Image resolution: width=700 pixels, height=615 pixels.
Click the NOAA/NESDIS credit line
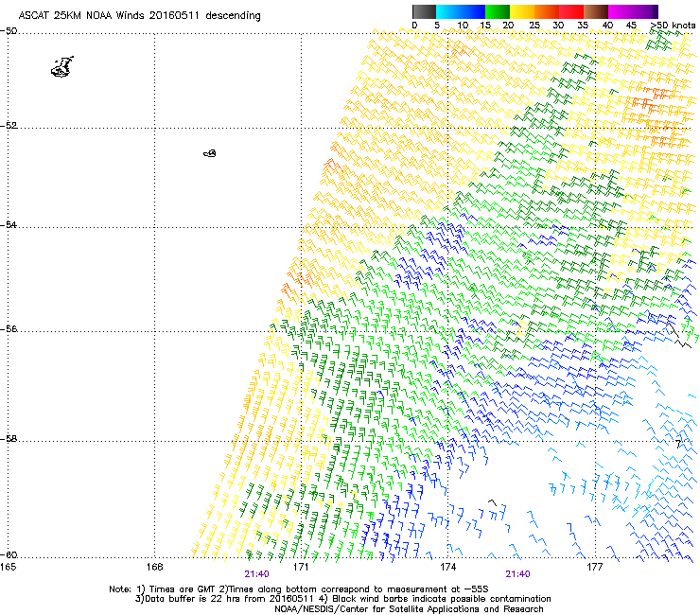pyautogui.click(x=409, y=609)
